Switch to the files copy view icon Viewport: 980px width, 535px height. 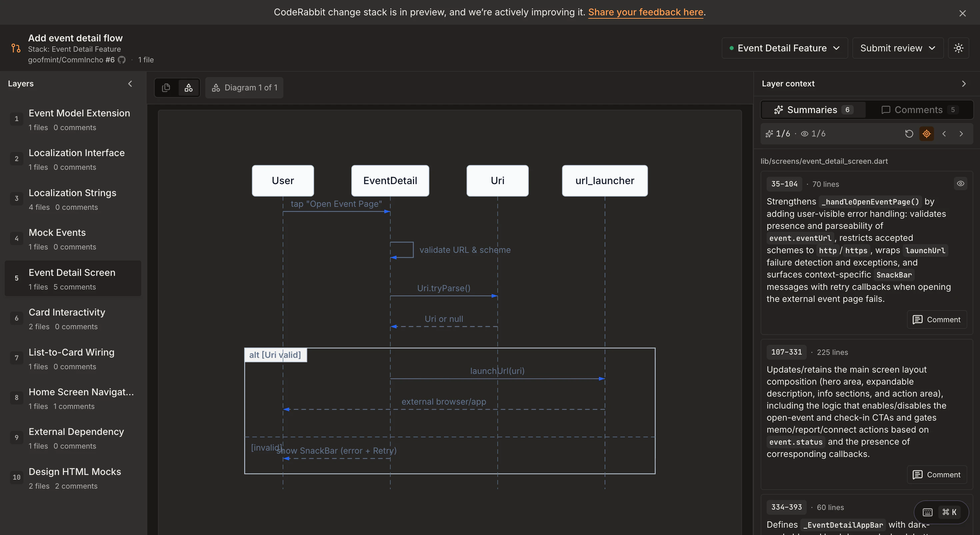point(166,88)
